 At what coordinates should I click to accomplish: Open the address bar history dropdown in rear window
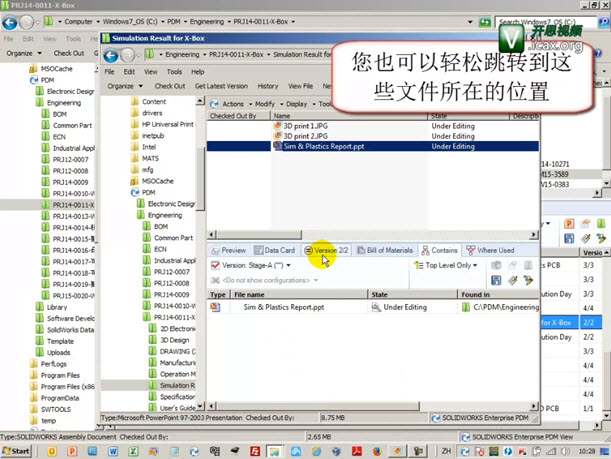tap(471, 22)
